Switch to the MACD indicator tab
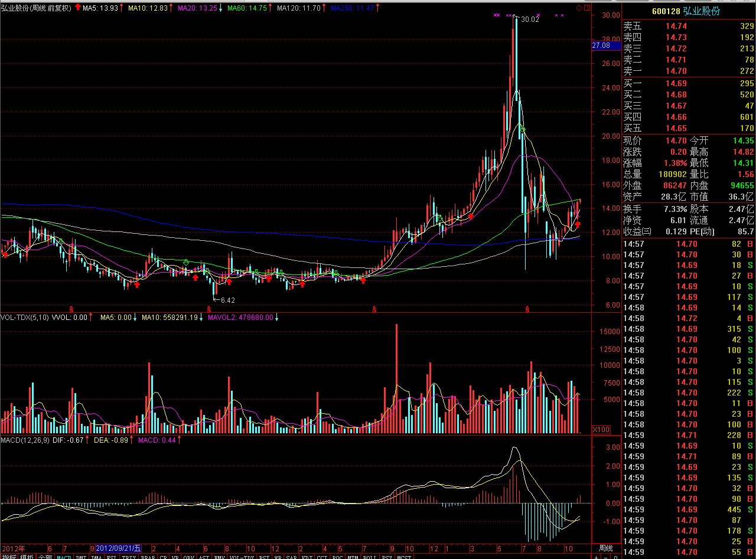The image size is (756, 559). (x=64, y=555)
